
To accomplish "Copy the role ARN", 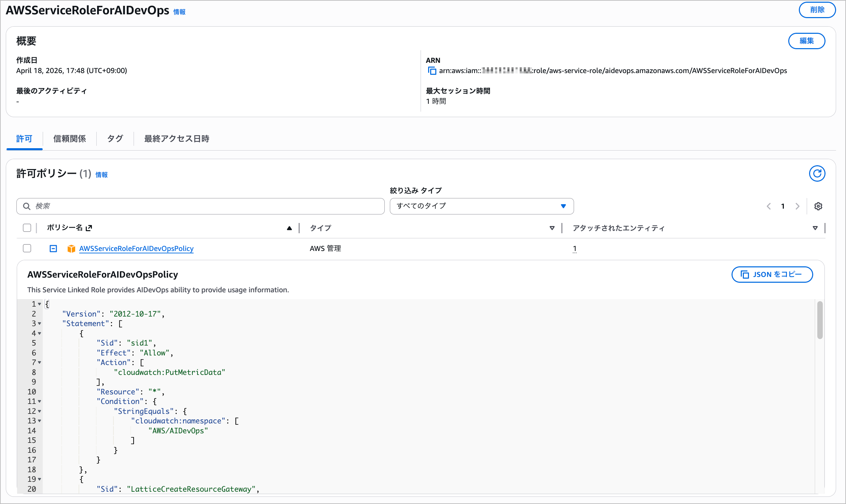I will pyautogui.click(x=432, y=71).
